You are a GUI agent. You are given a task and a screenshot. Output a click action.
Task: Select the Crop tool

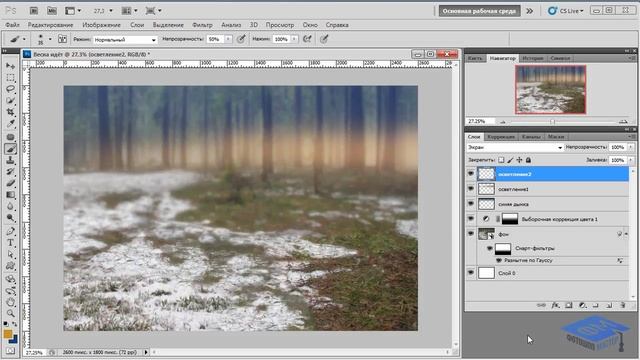[11, 112]
